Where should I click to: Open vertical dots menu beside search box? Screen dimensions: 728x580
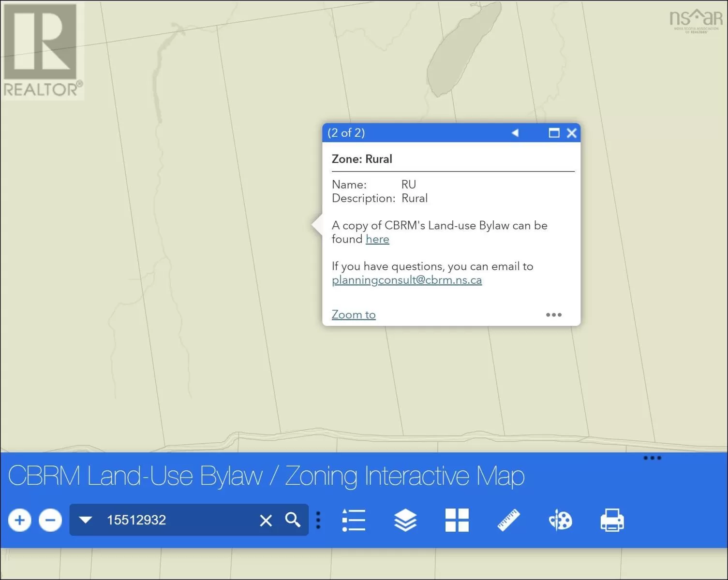click(x=318, y=520)
